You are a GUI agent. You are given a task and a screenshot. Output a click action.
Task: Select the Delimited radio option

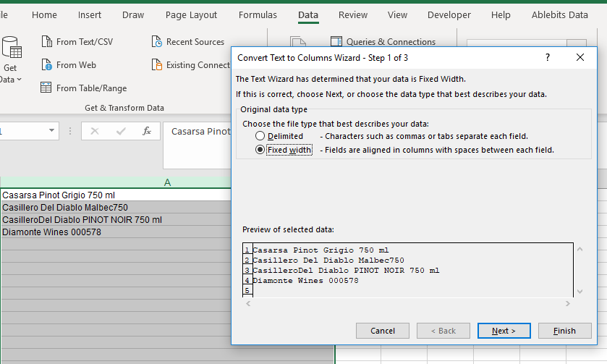(x=260, y=136)
